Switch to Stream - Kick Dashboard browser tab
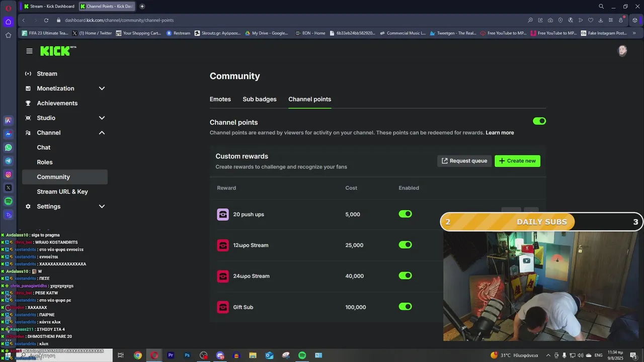The height and width of the screenshot is (362, 644). pos(49,7)
